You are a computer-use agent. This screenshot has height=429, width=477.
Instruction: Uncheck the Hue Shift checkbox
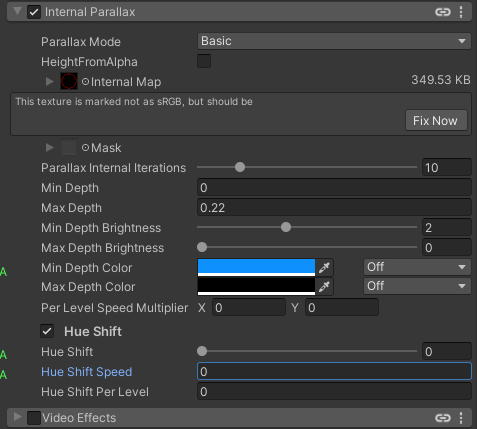pyautogui.click(x=47, y=331)
